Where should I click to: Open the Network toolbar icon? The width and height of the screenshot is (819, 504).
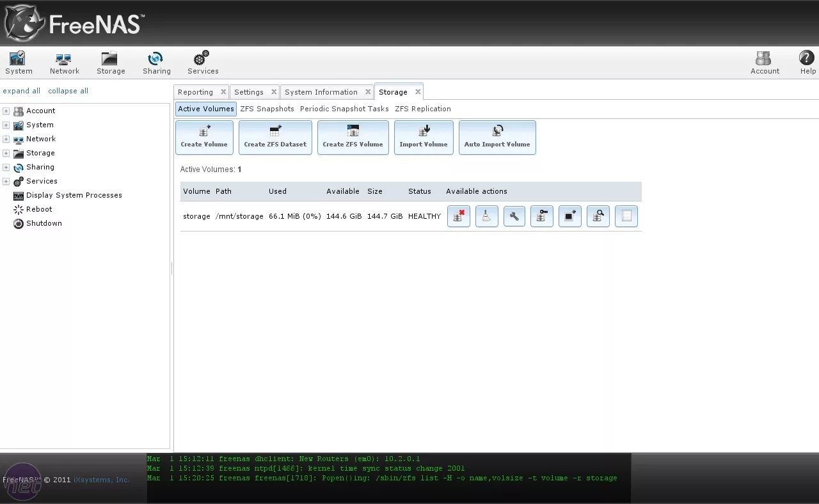(x=65, y=63)
